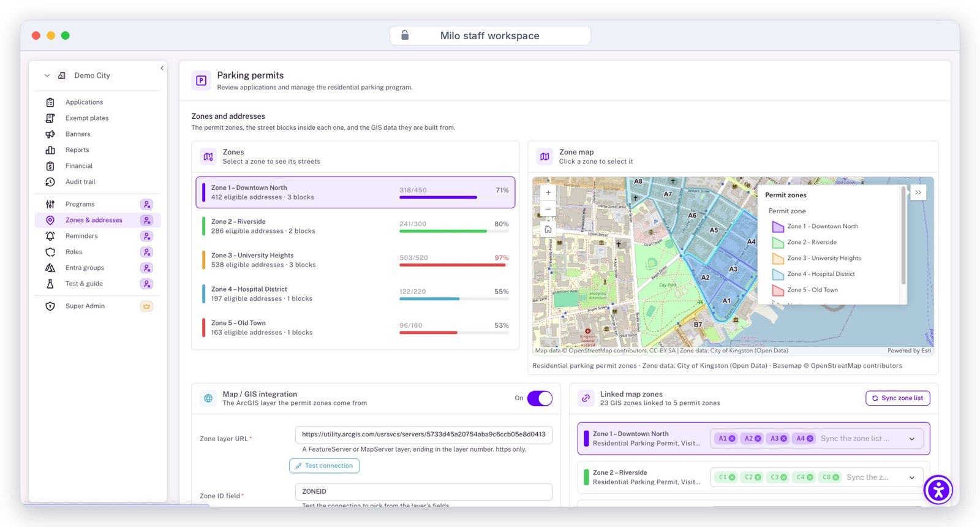Click the admin badge beside Entra groups
980x527 pixels.
146,268
